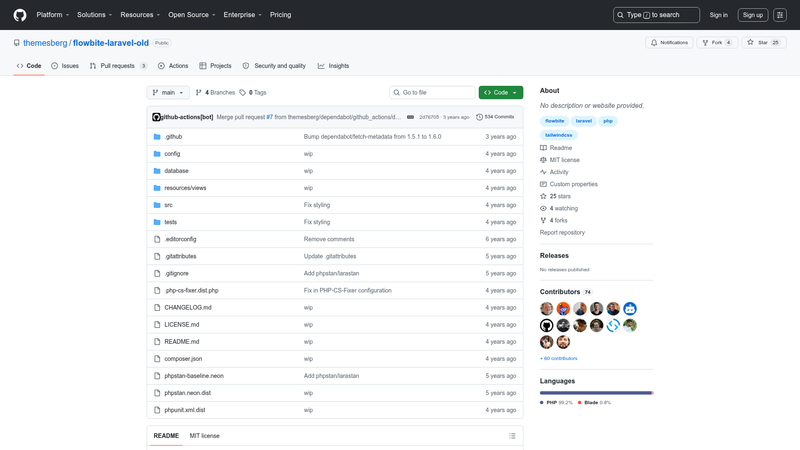Viewport: 800px width, 450px height.
Task: Open Security and quality tab
Action: tap(274, 66)
